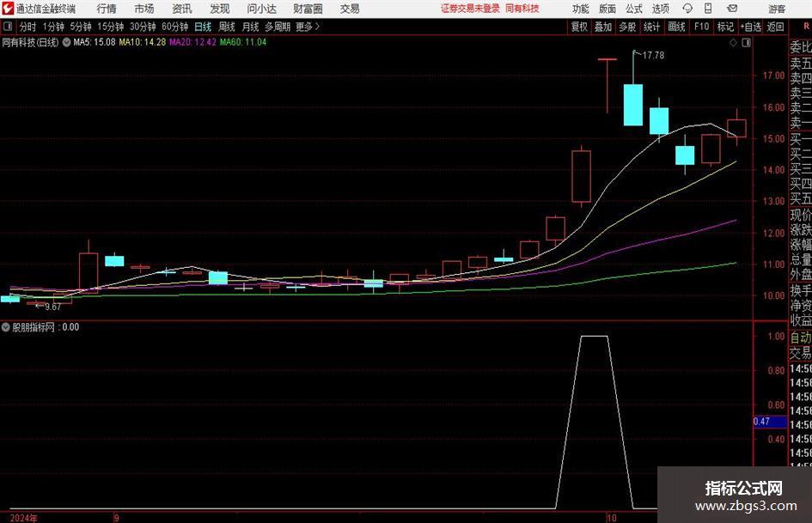The height and width of the screenshot is (523, 812).
Task: Click the 9.67 low price annotation
Action: pos(52,307)
